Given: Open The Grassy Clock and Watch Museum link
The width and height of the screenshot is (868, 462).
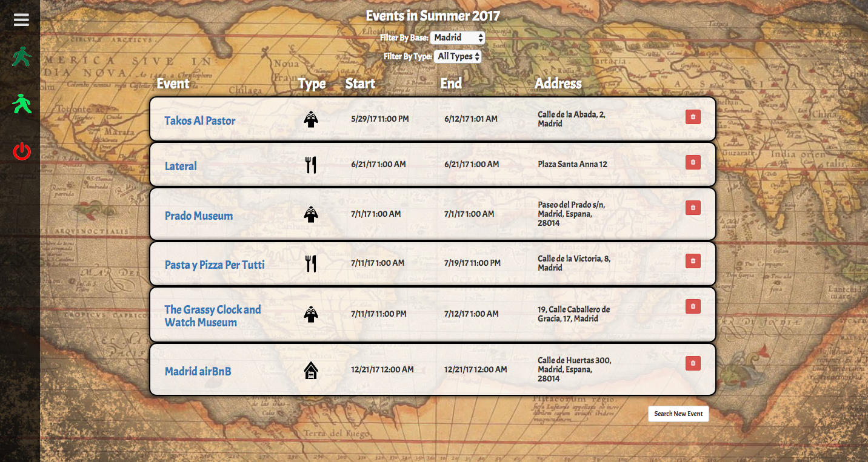Looking at the screenshot, I should click(x=213, y=315).
